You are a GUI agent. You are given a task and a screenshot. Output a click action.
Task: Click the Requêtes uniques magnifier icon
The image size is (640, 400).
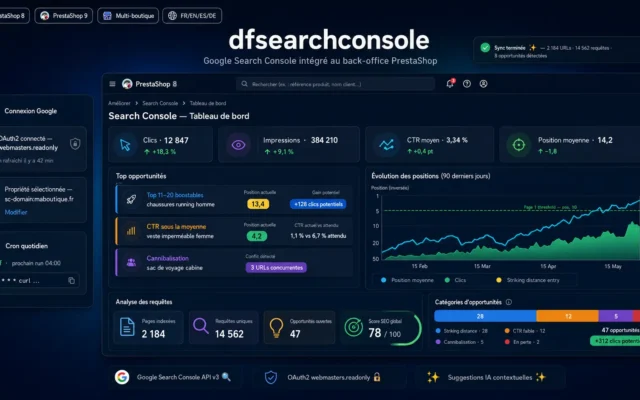[200, 326]
